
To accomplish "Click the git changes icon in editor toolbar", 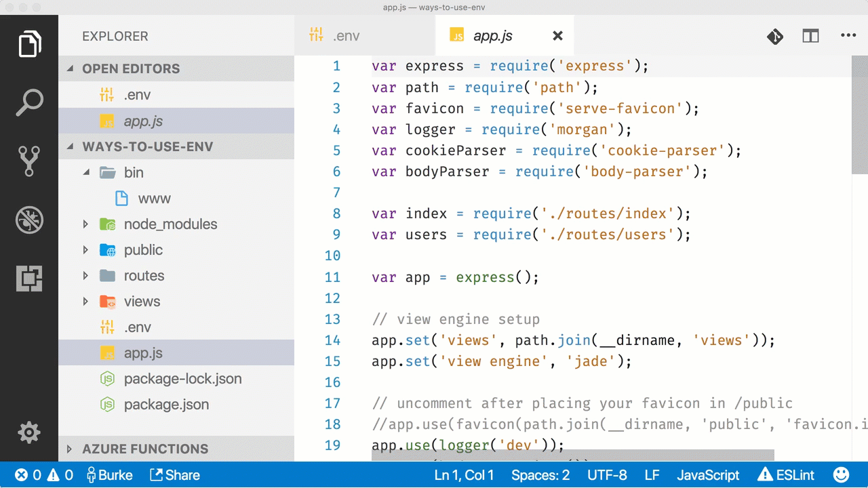I will 775,37.
